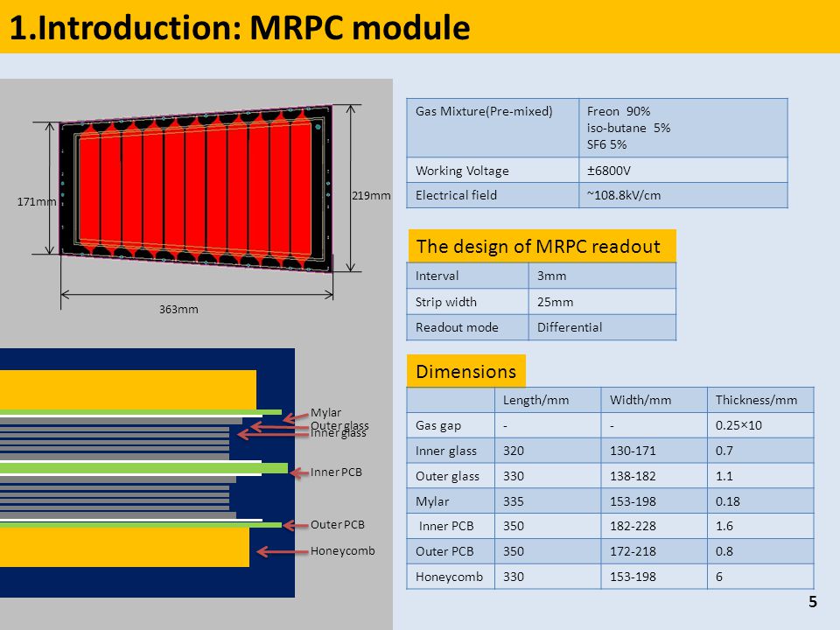
Task: Click the 'Length/mm' column header
Action: click(535, 400)
